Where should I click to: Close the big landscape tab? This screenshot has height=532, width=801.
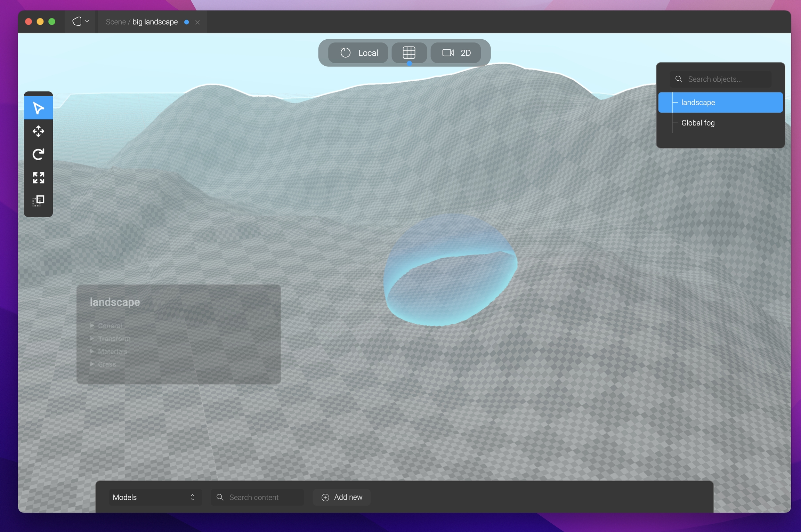tap(197, 22)
